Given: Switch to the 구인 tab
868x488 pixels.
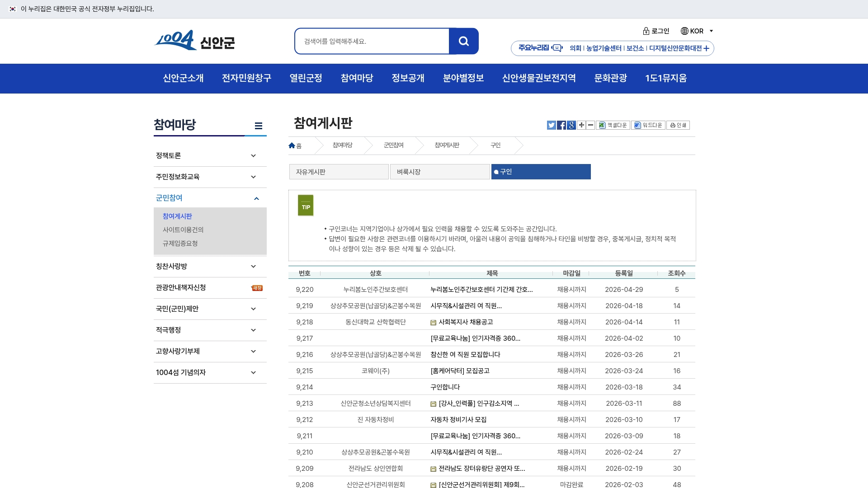Looking at the screenshot, I should (x=541, y=172).
